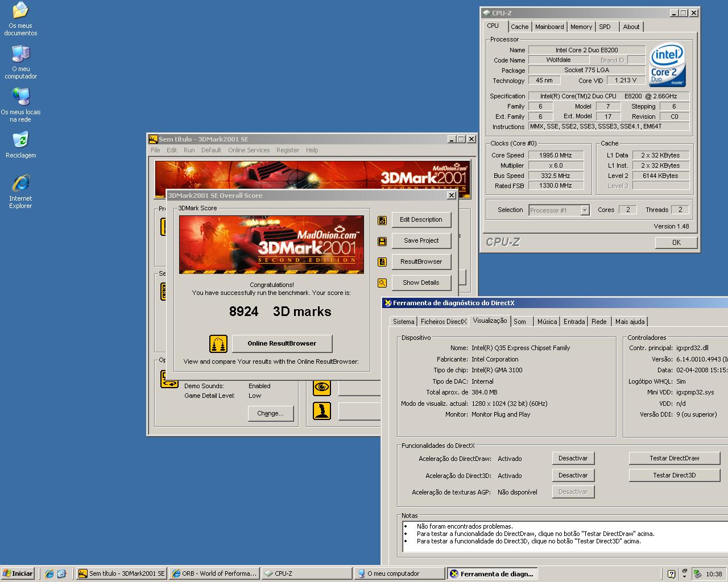Screen dimensions: 728x582
Task: Open the Run menu in 3DMark2001
Action: coord(189,150)
